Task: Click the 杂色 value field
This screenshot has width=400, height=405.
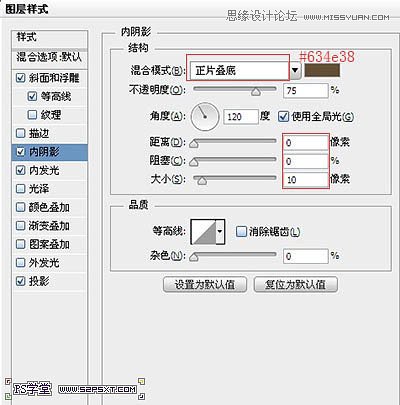Action: (306, 256)
